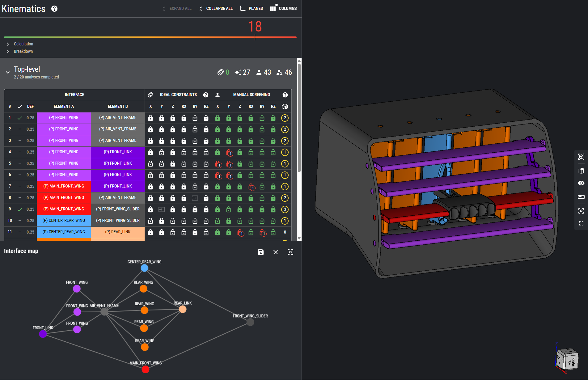Select the FRONT_WING_SLIDER cell in row 9
This screenshot has height=380, width=588.
[118, 209]
